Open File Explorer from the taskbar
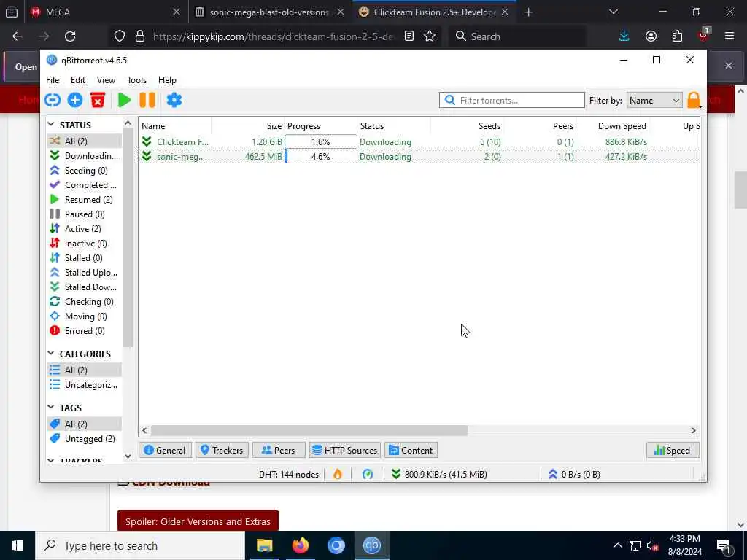 coord(264,545)
